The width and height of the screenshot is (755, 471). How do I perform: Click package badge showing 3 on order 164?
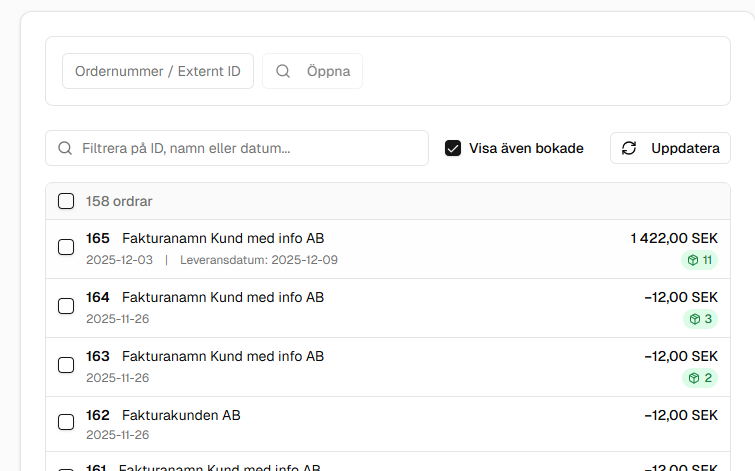[700, 319]
